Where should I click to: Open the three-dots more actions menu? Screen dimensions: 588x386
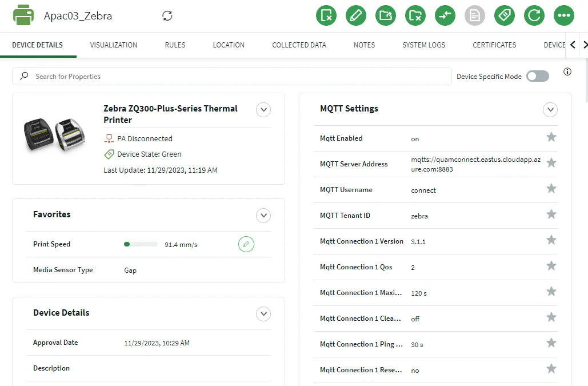tap(564, 15)
